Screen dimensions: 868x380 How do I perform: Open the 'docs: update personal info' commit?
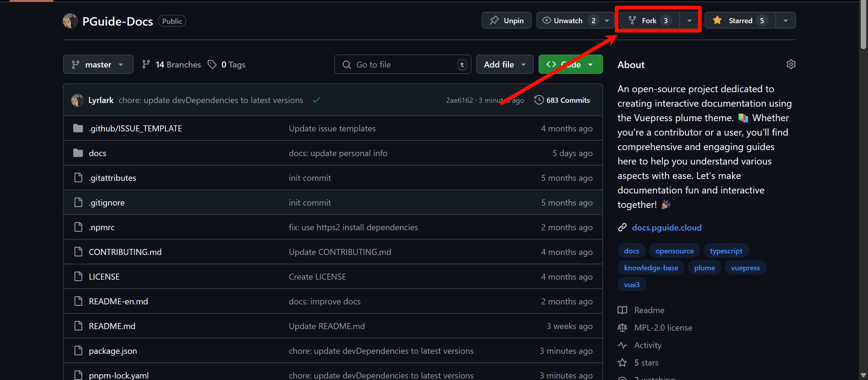(x=338, y=153)
